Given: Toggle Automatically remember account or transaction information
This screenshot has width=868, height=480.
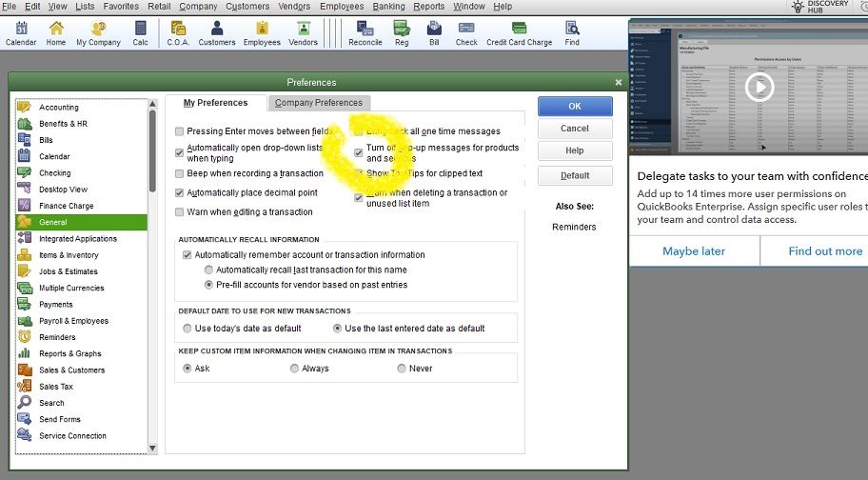Looking at the screenshot, I should click(x=187, y=254).
